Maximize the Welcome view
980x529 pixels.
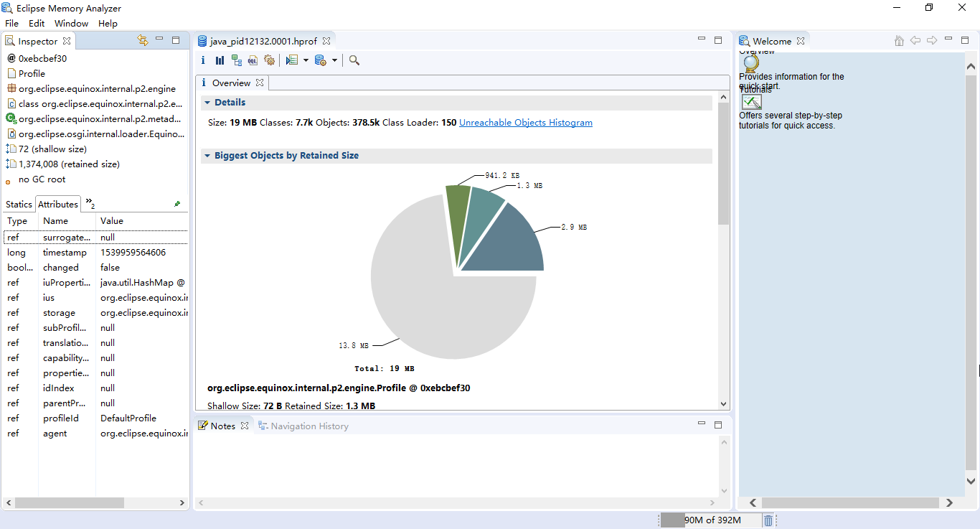pyautogui.click(x=965, y=40)
